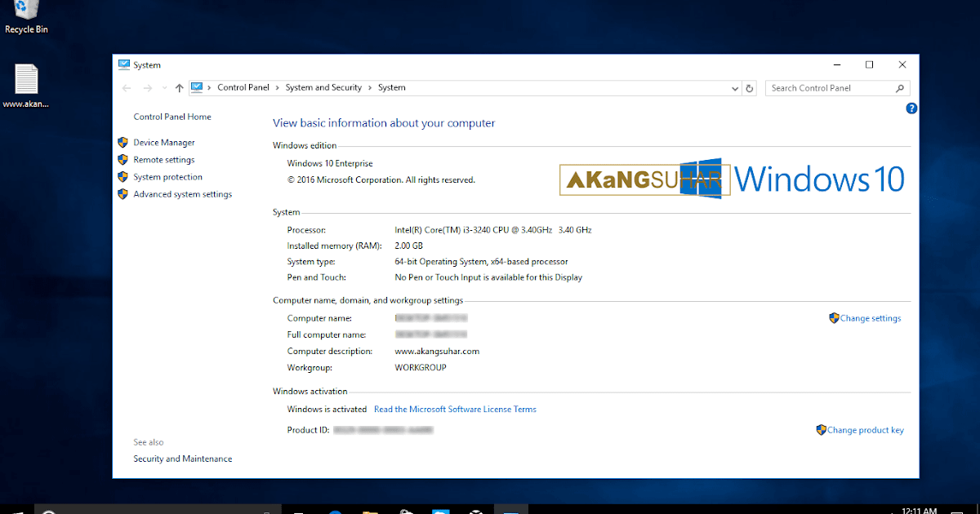Open the Recycle Bin desktop icon

pos(26,18)
